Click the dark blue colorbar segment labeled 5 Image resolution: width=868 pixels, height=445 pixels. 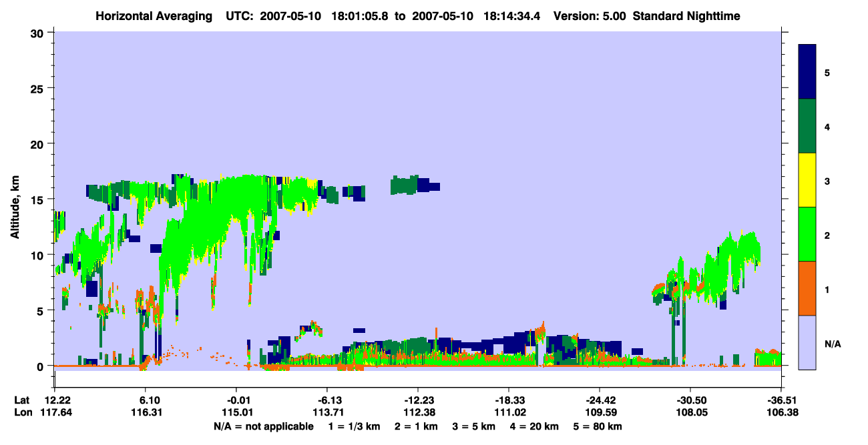click(x=807, y=72)
